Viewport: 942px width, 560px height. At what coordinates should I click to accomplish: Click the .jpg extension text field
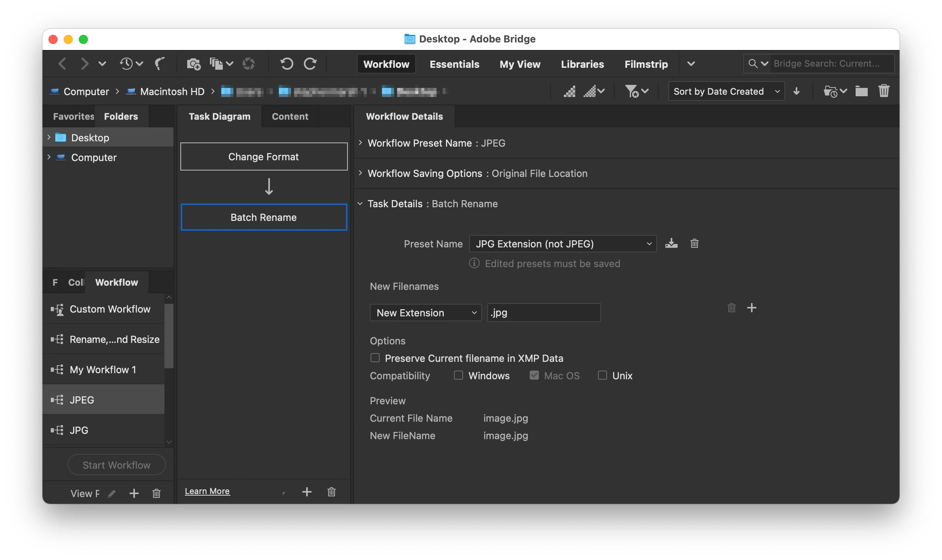(x=544, y=313)
